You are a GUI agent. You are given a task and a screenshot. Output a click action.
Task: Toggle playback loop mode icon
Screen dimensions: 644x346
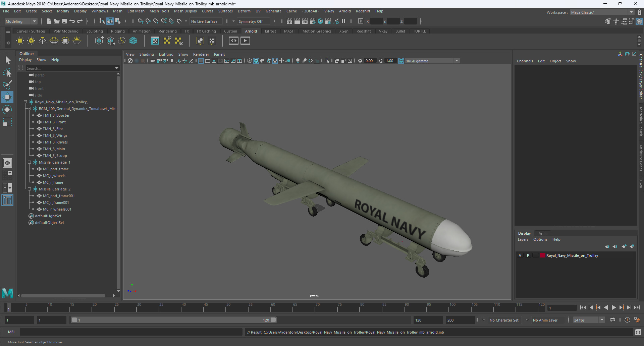(x=612, y=320)
